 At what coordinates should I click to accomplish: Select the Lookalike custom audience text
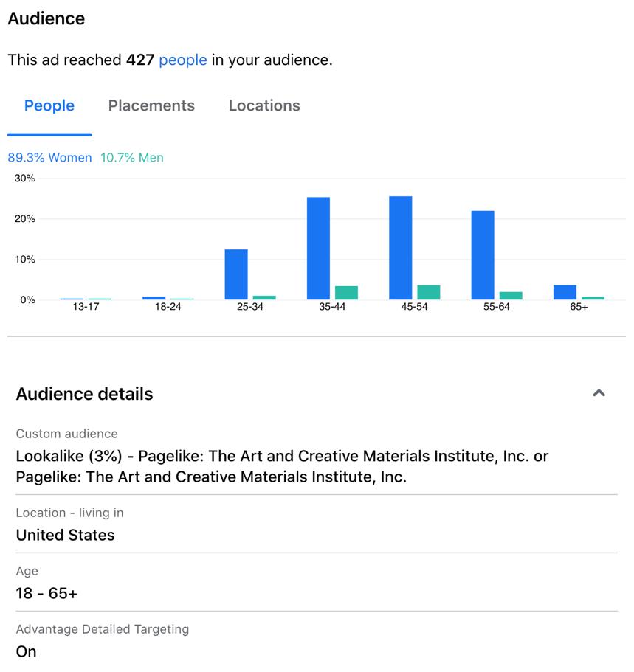click(x=282, y=466)
